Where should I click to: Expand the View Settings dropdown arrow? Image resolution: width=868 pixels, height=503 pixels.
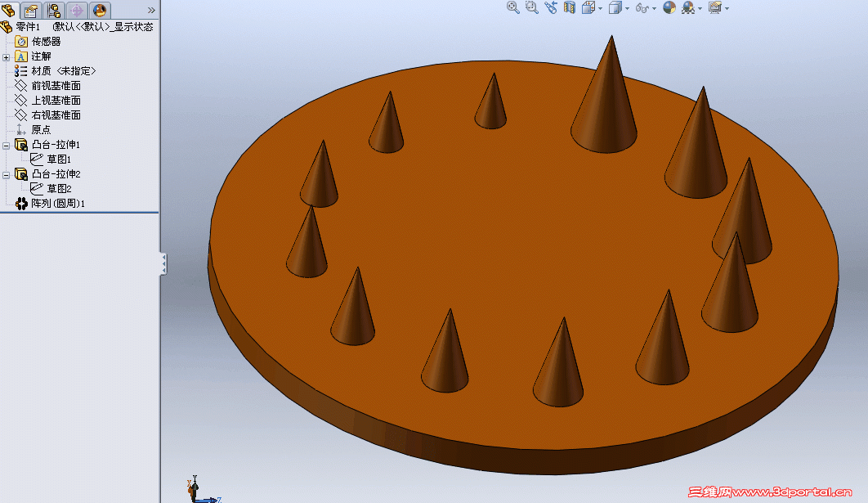(x=727, y=9)
